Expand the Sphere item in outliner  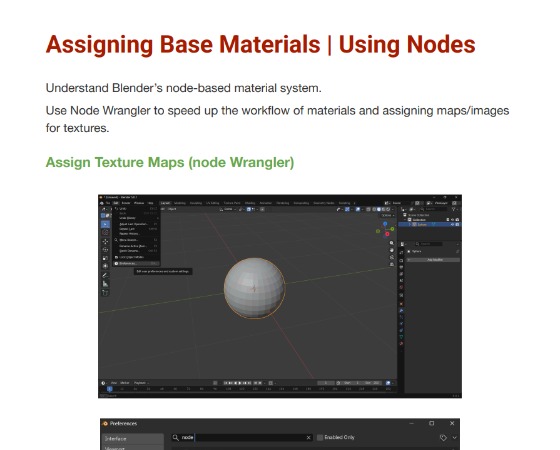[x=410, y=225]
